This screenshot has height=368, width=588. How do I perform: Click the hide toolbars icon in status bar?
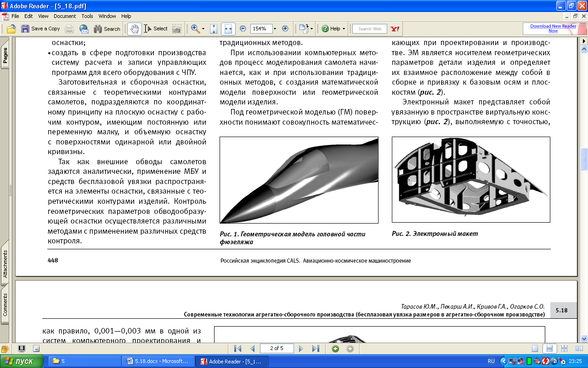coord(36,349)
